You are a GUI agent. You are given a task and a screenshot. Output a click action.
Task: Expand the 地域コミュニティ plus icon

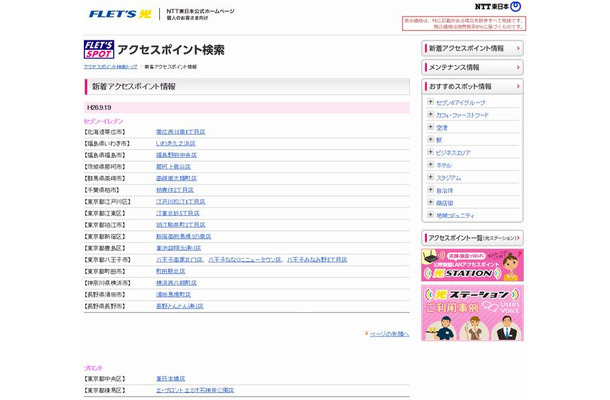point(430,215)
